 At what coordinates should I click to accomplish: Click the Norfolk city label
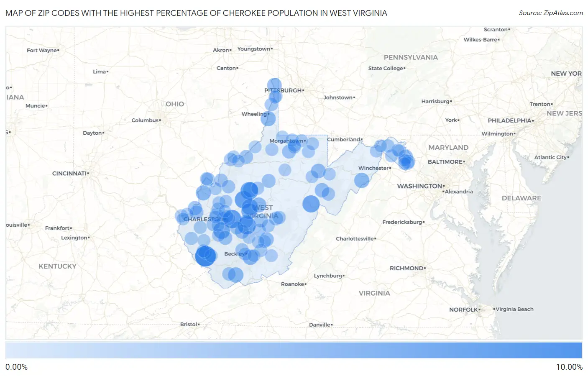464,310
